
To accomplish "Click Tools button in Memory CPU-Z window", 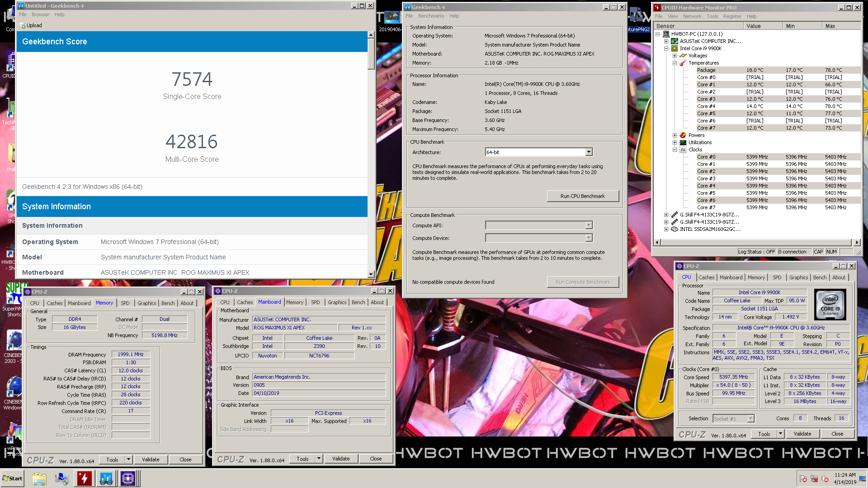I will (112, 460).
